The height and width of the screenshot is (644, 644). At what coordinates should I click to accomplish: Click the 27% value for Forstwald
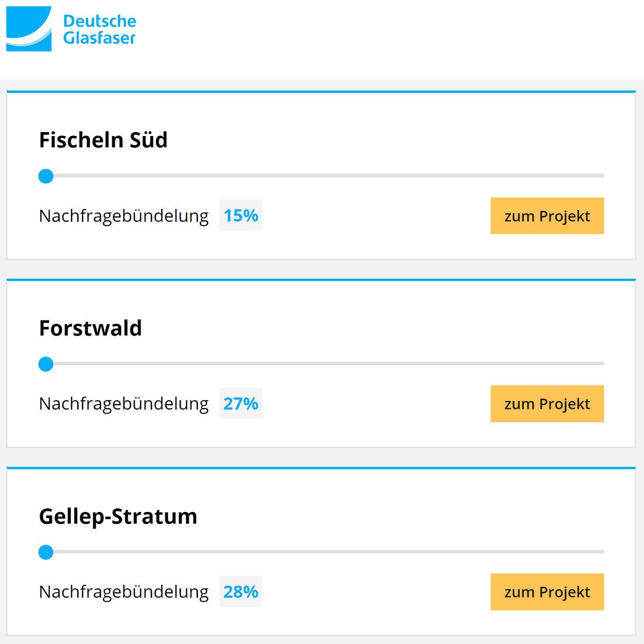point(241,404)
